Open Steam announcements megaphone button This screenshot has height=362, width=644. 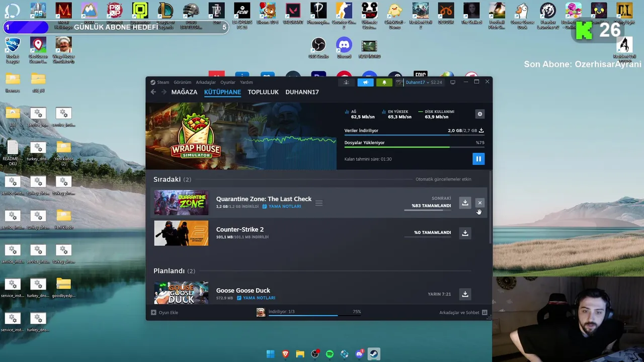(x=366, y=82)
